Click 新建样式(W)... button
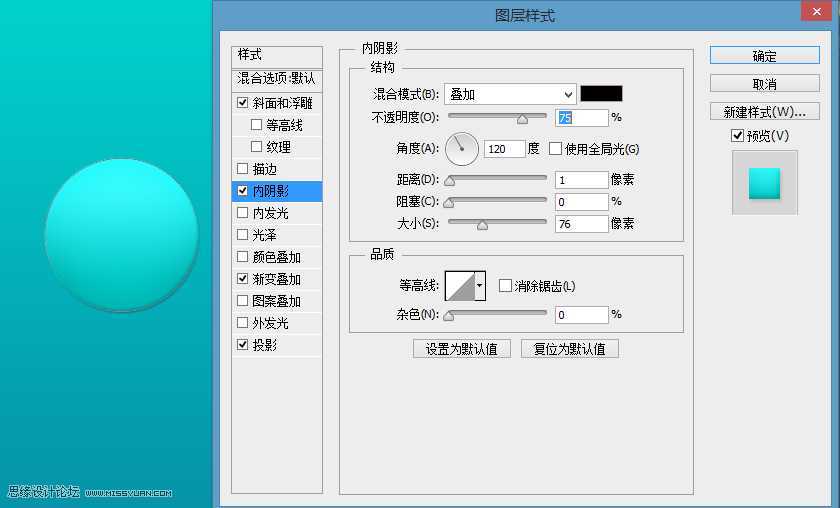This screenshot has height=508, width=840. click(x=764, y=111)
